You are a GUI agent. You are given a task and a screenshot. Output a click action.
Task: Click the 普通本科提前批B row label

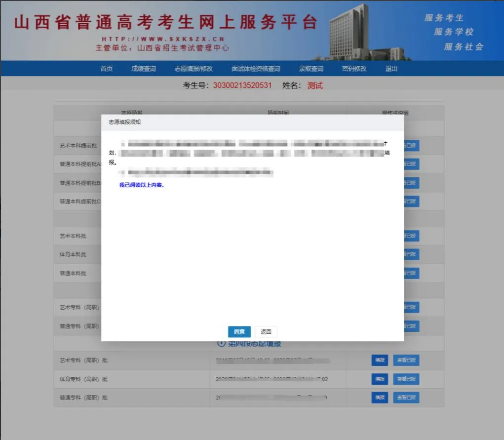pos(80,183)
